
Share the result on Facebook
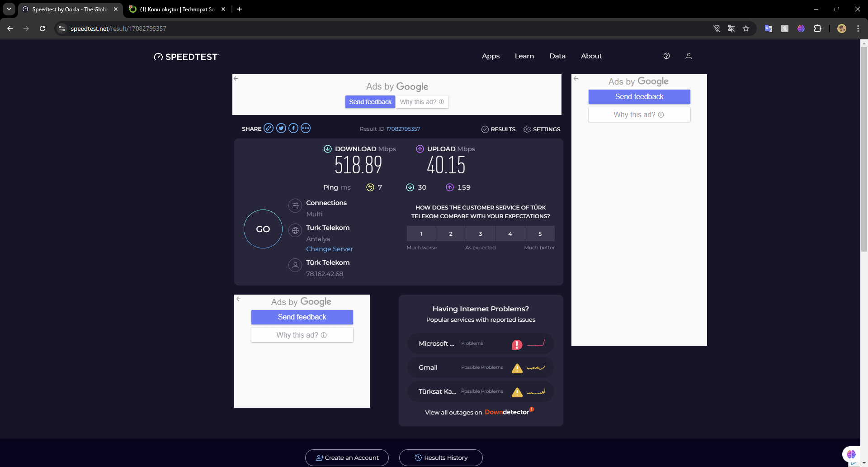[x=293, y=129]
